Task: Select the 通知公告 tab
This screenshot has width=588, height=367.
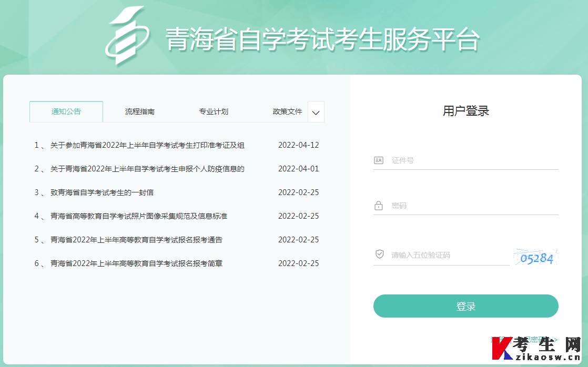Action: (66, 111)
